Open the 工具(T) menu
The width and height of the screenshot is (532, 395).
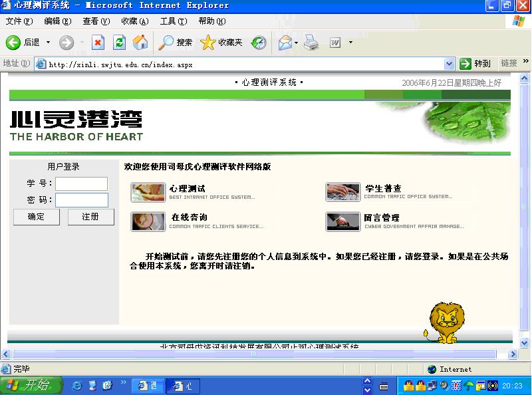(173, 21)
